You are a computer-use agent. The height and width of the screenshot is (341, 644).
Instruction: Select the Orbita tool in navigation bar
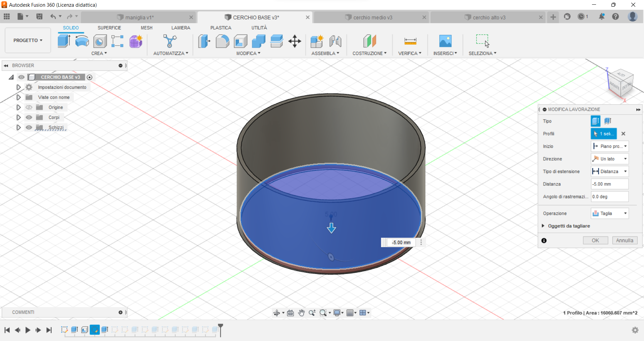tap(277, 312)
